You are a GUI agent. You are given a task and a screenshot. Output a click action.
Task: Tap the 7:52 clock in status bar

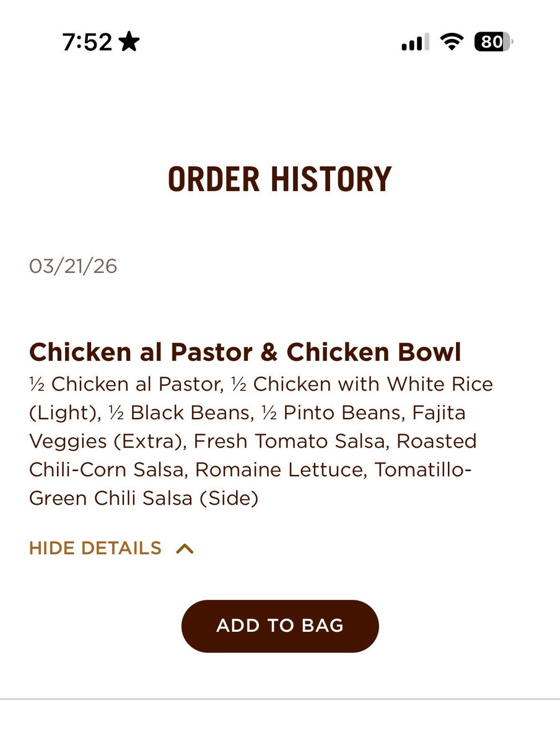tap(87, 42)
